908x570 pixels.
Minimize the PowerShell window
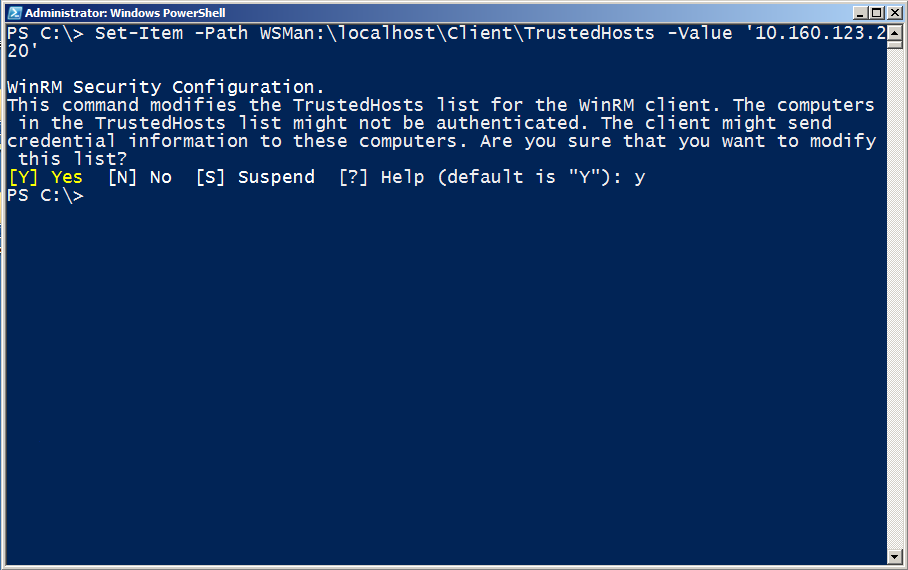coord(861,12)
